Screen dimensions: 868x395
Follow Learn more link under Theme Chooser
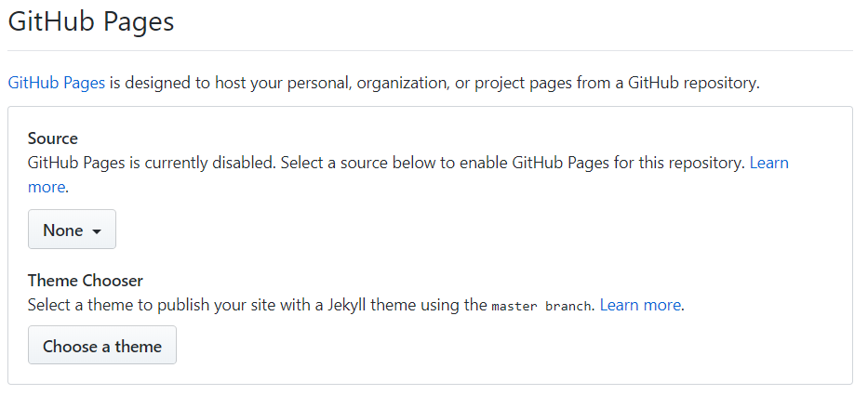point(640,305)
